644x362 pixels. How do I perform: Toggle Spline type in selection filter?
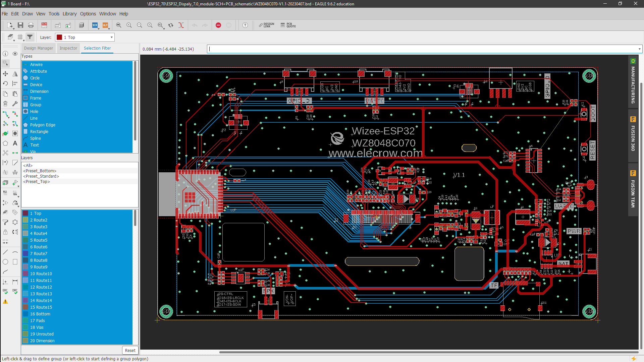click(77, 138)
